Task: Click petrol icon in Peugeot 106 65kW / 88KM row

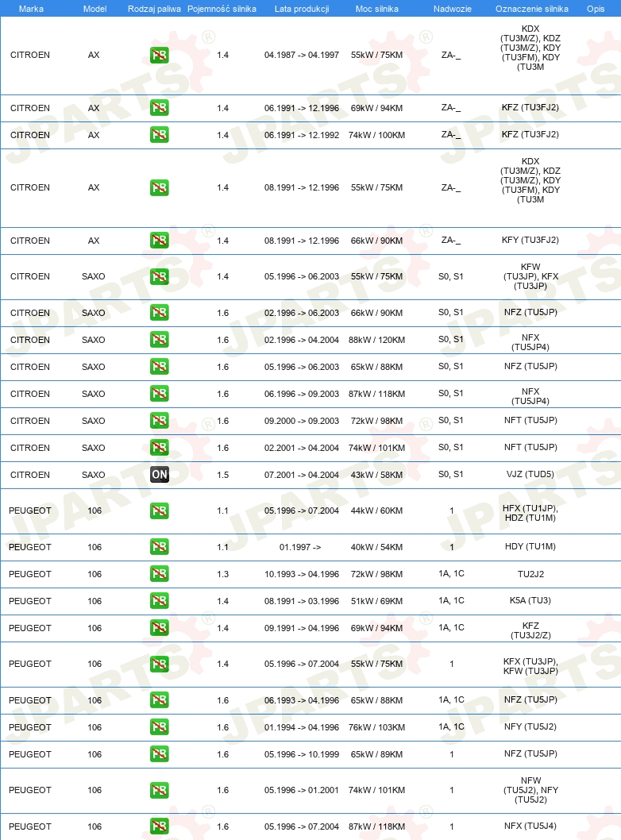Action: pos(159,699)
